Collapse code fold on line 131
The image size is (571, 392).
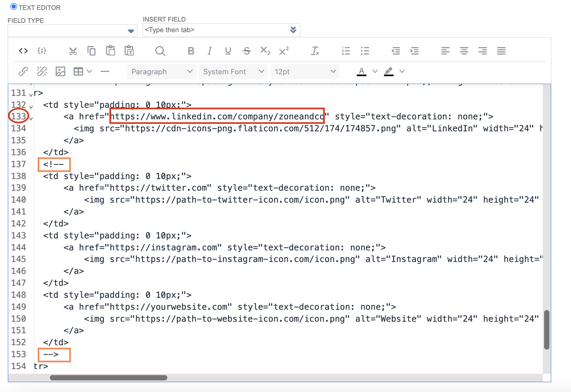pyautogui.click(x=31, y=95)
